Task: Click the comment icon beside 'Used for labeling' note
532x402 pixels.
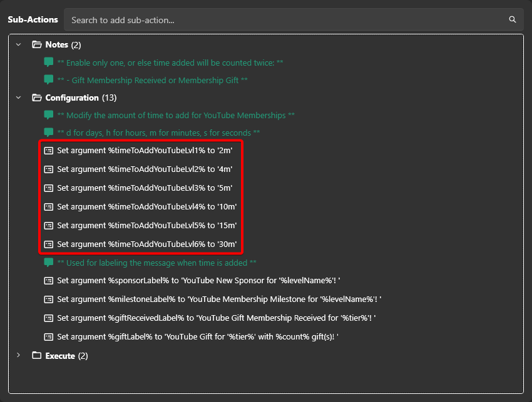Action: click(48, 263)
